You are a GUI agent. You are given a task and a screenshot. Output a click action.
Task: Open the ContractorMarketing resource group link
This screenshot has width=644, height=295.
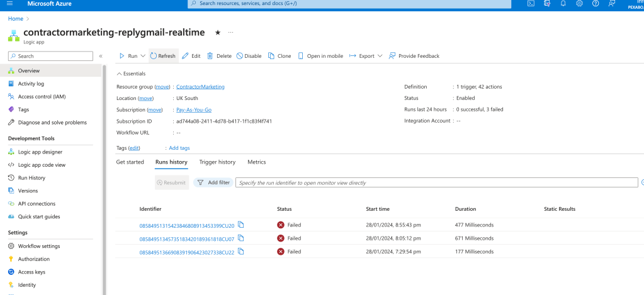200,87
